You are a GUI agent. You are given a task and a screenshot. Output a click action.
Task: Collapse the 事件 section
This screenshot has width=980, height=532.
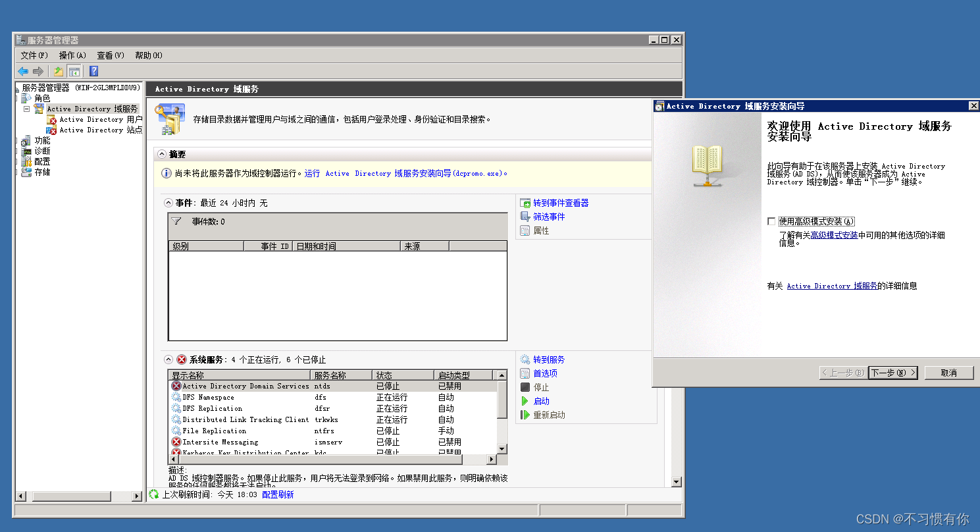point(169,203)
